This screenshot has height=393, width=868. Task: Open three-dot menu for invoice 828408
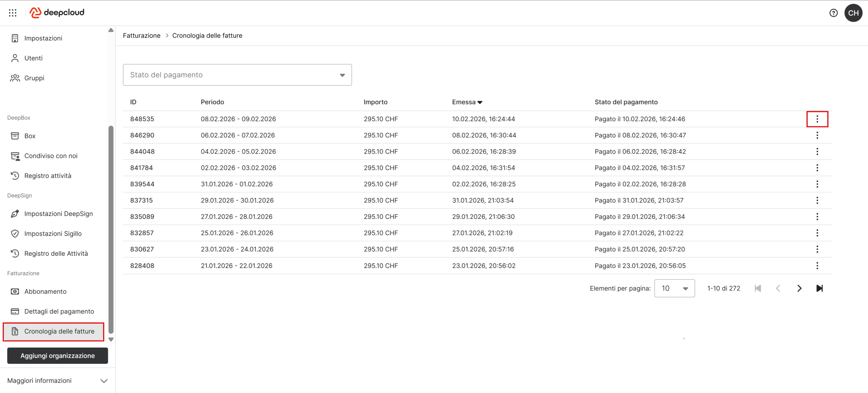click(x=817, y=266)
